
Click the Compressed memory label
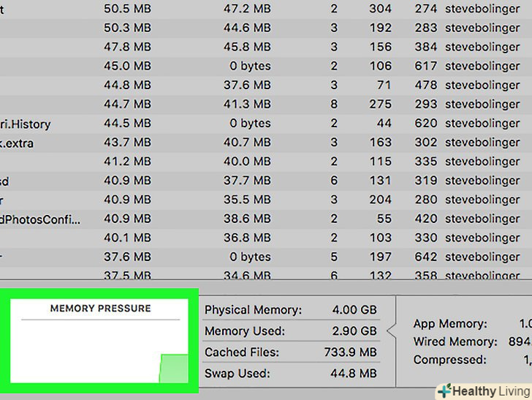click(449, 360)
